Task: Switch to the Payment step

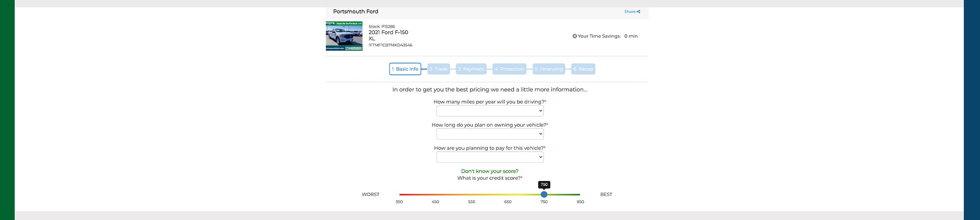Action: (x=471, y=69)
